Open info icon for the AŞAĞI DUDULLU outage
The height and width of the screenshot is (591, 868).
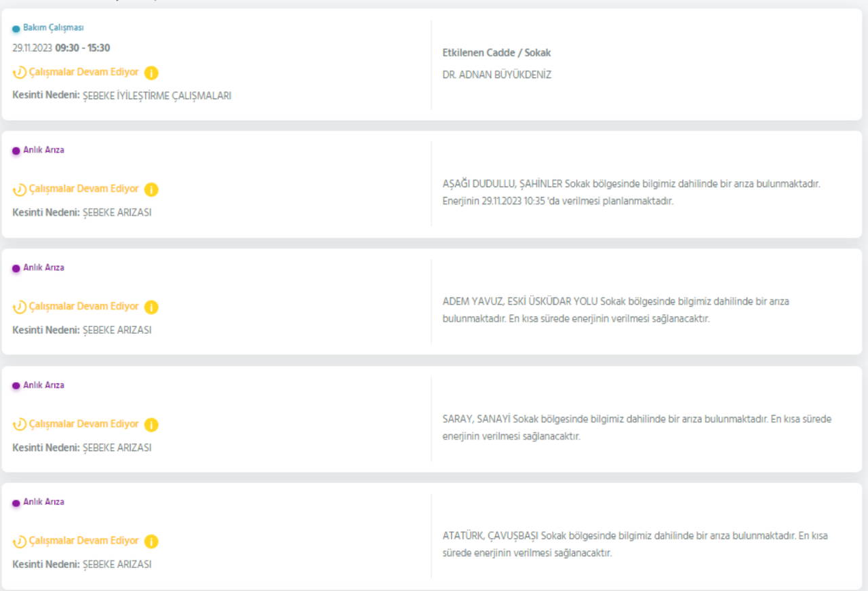(x=151, y=189)
